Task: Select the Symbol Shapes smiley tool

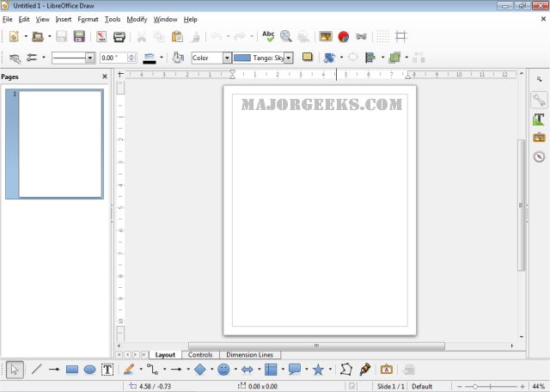Action: pos(223,369)
